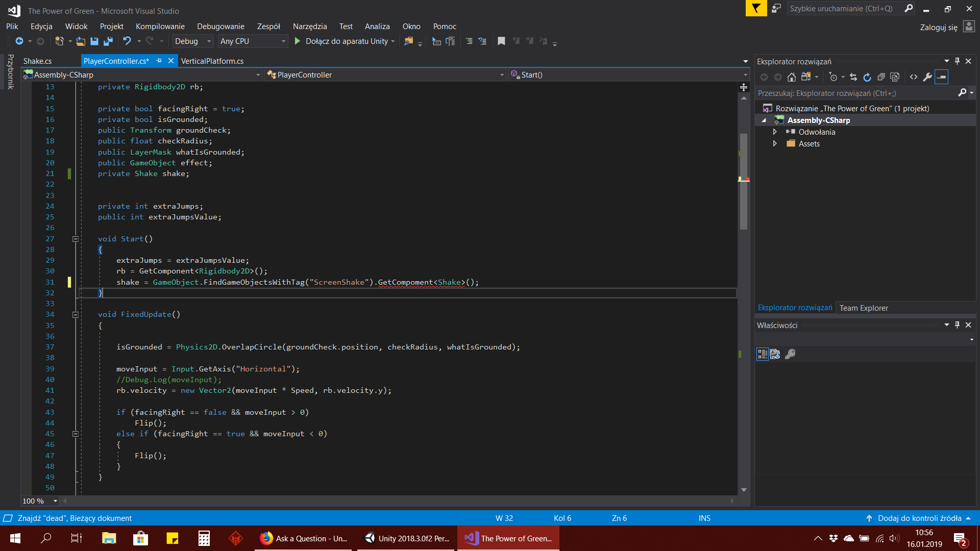Open Assembly-CSharp project dropdown in editor
980x551 pixels.
pos(142,75)
